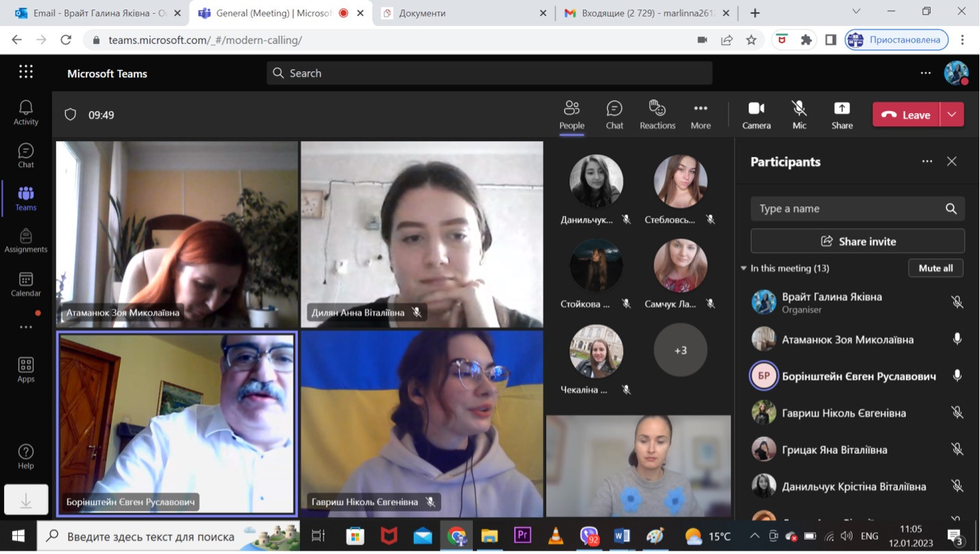Reload the Teams page
The width and height of the screenshot is (980, 554).
[66, 40]
